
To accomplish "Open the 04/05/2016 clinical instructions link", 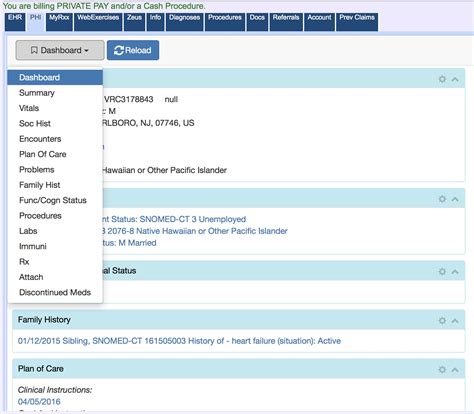I will coord(39,401).
